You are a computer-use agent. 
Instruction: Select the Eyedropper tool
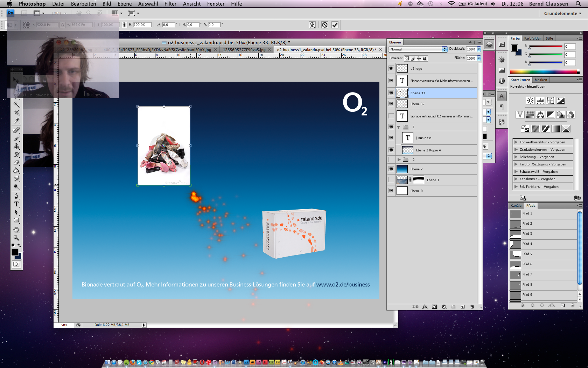[16, 121]
